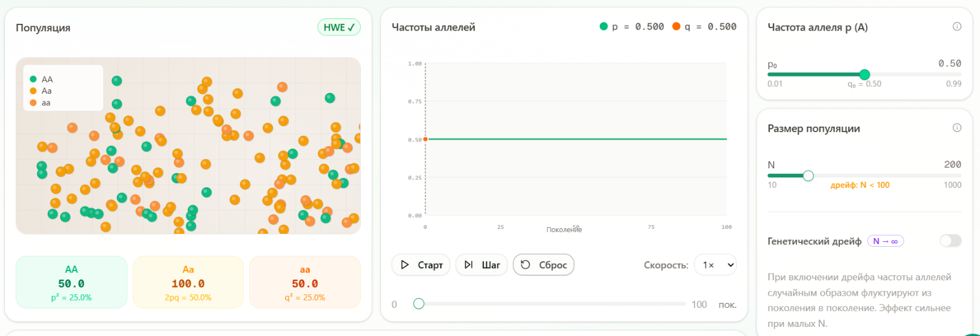Open the Скорость 1× dropdown
This screenshot has width=980, height=336.
(715, 265)
